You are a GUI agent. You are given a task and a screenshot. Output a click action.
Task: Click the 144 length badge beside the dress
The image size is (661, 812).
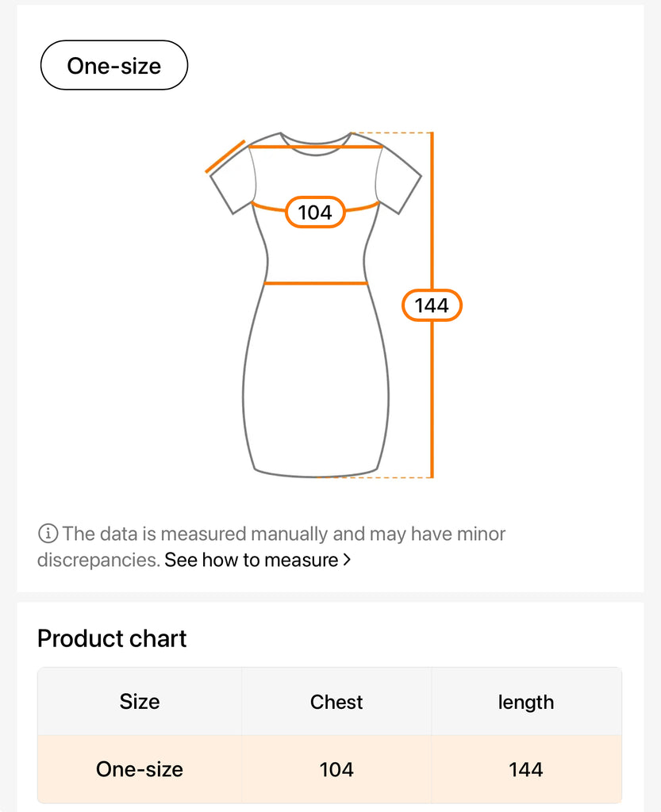click(432, 306)
